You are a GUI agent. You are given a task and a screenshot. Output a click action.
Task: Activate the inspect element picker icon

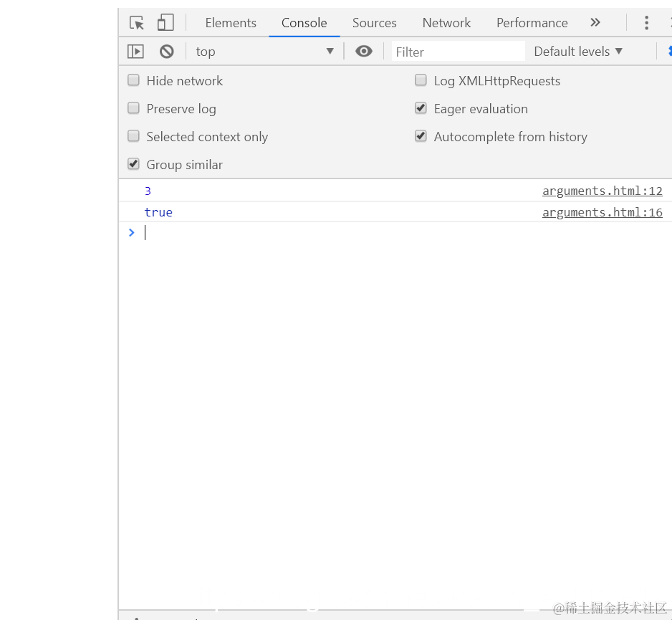137,23
